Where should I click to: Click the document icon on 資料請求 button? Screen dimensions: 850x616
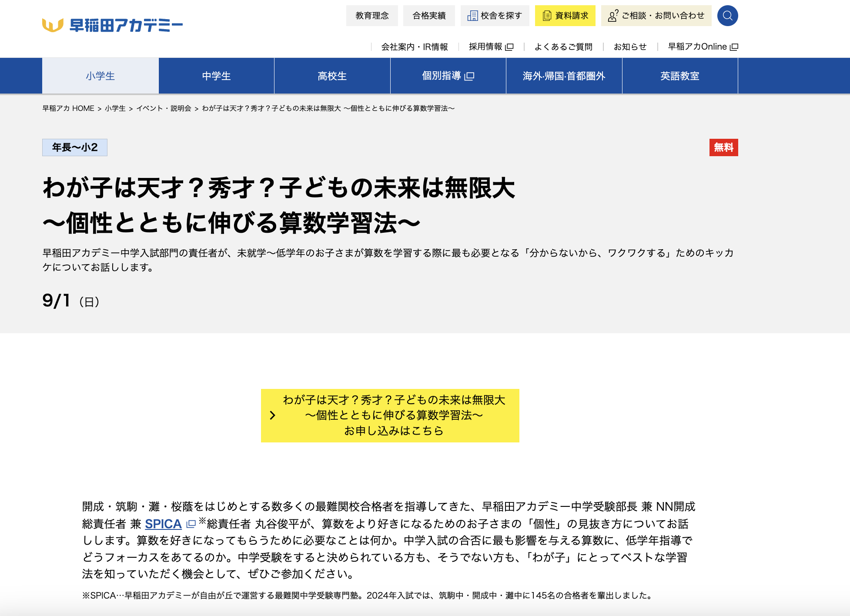pyautogui.click(x=546, y=15)
